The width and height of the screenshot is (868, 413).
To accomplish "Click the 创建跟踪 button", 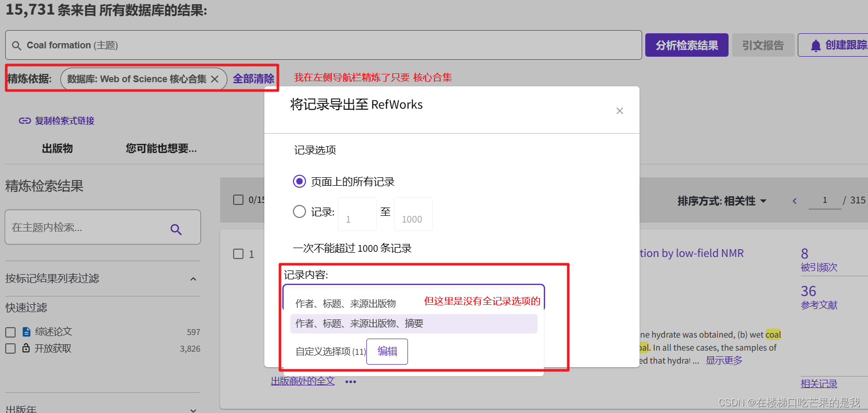I will click(833, 45).
